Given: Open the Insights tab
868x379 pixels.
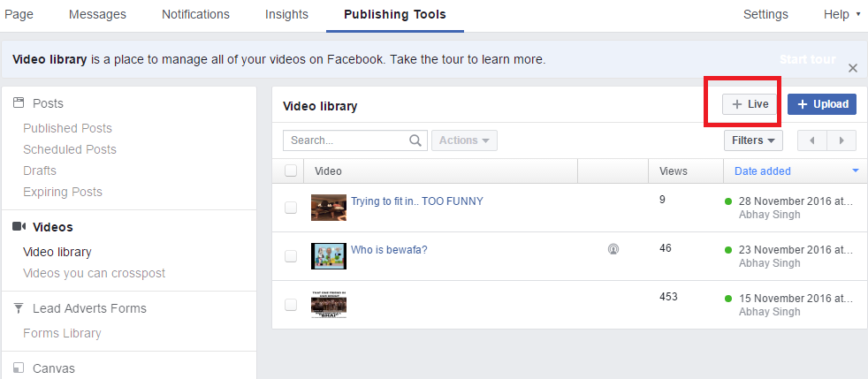Looking at the screenshot, I should click(x=286, y=14).
